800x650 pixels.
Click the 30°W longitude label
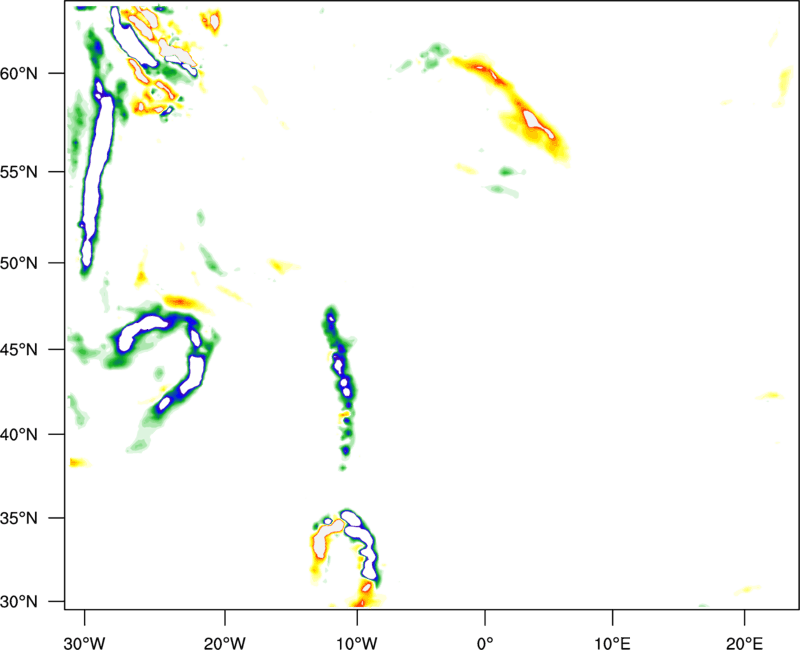coord(85,643)
